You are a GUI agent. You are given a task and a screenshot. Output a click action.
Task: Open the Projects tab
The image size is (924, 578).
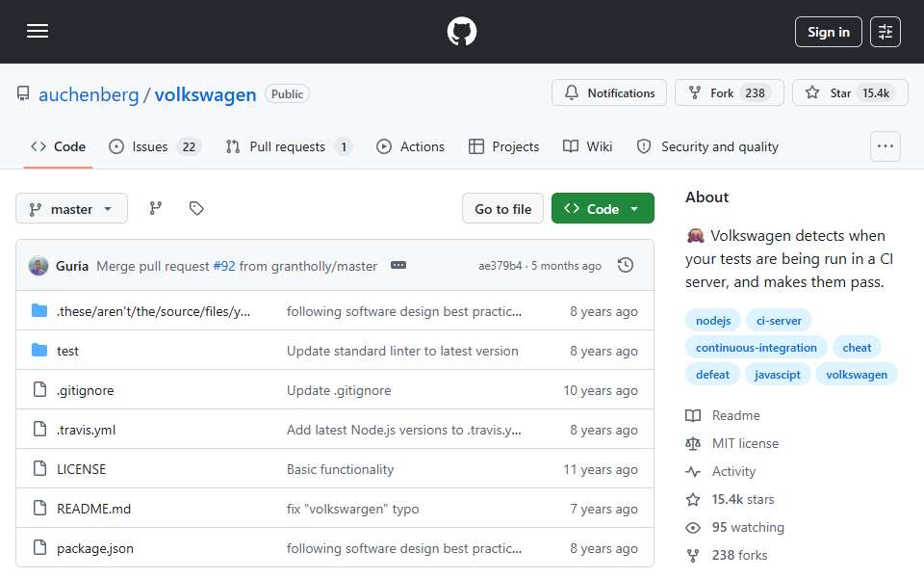(x=503, y=146)
